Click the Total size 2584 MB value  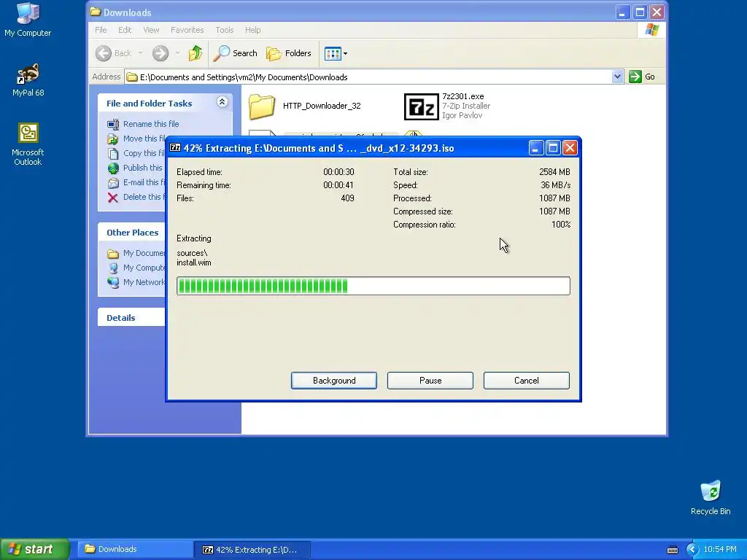(554, 172)
